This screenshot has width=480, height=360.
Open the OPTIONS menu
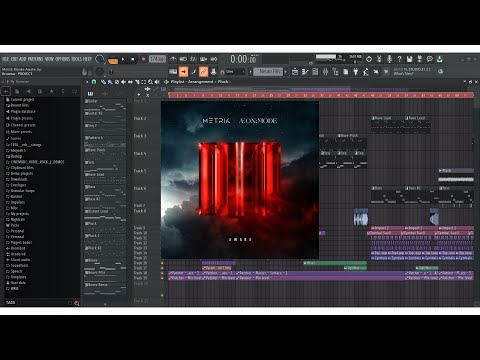point(62,59)
